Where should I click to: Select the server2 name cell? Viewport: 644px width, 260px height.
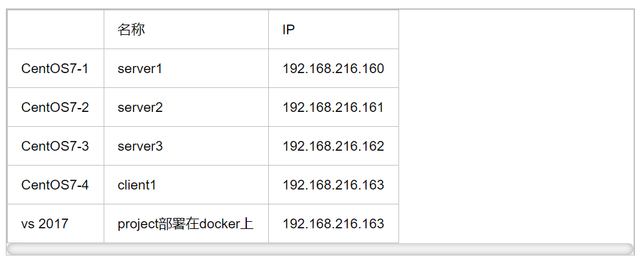(140, 107)
